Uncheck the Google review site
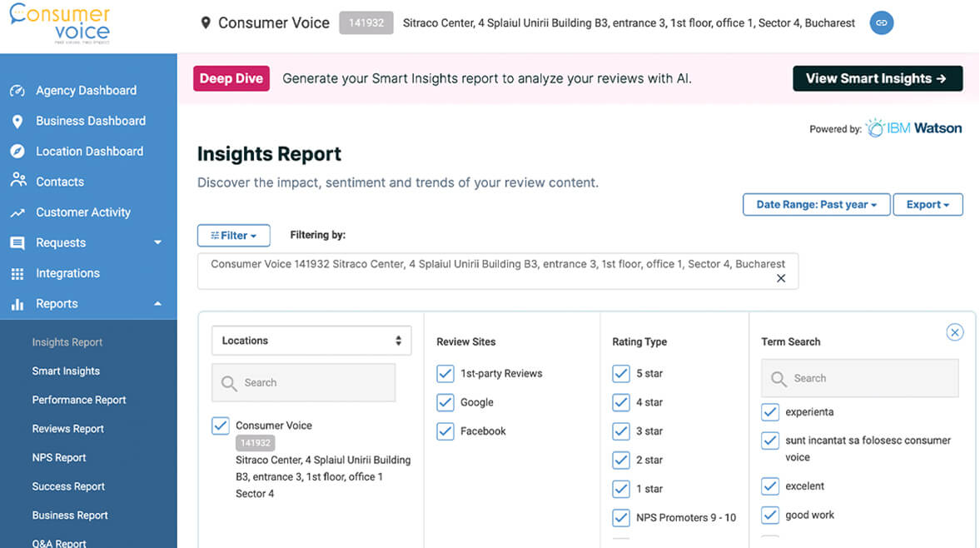This screenshot has width=980, height=548. (445, 402)
